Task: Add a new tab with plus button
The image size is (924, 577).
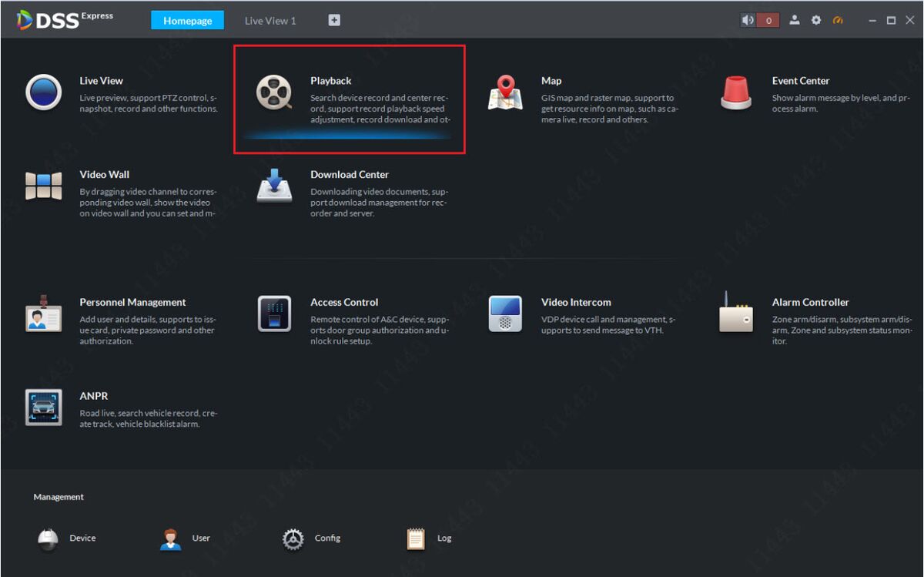Action: (334, 21)
